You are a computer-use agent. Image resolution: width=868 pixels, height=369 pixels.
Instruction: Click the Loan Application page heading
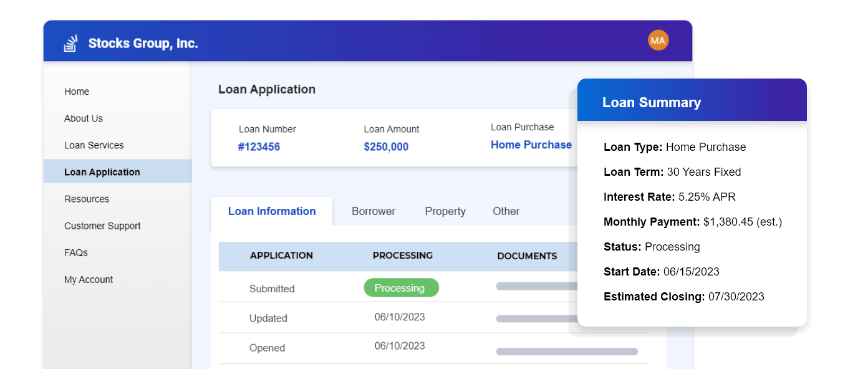[x=267, y=89]
